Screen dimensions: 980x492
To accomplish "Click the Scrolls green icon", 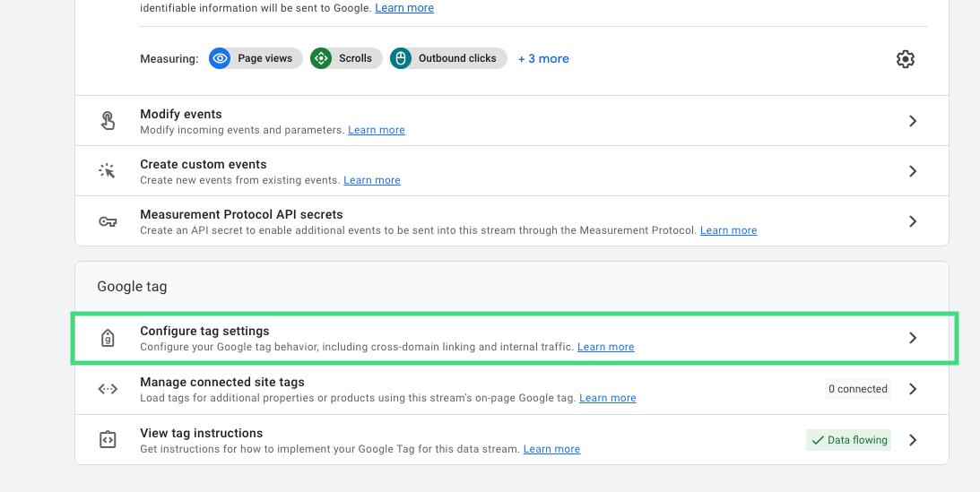I will tap(321, 58).
